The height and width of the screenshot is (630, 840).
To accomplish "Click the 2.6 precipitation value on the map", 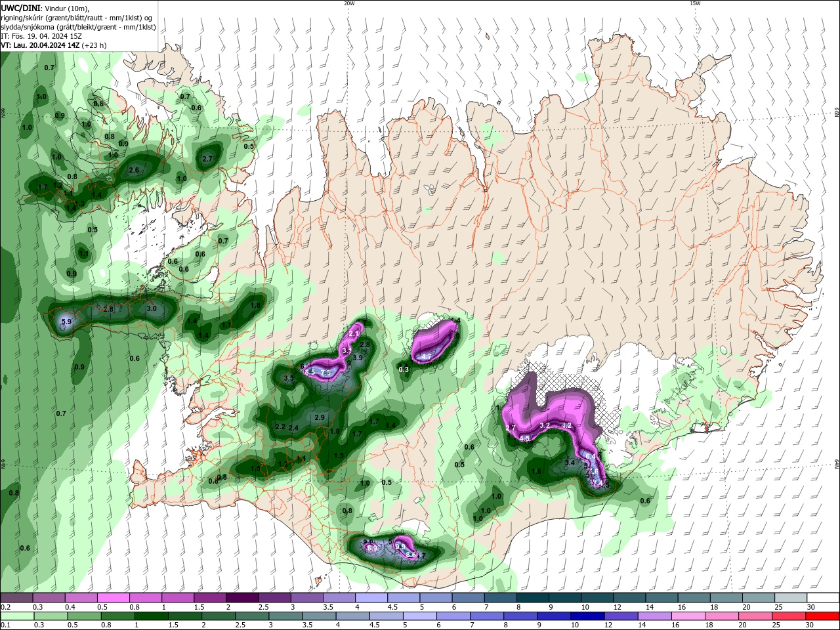I will pos(134,170).
